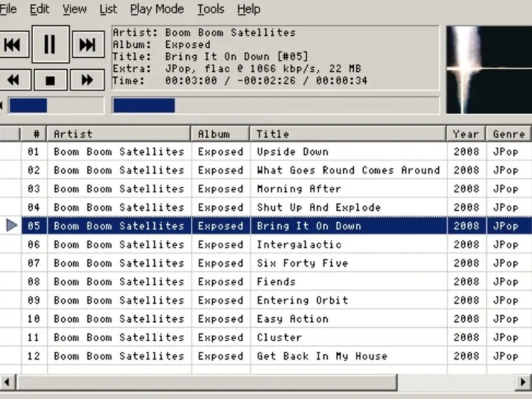Click the fast forward button
The image size is (532, 399).
point(87,80)
